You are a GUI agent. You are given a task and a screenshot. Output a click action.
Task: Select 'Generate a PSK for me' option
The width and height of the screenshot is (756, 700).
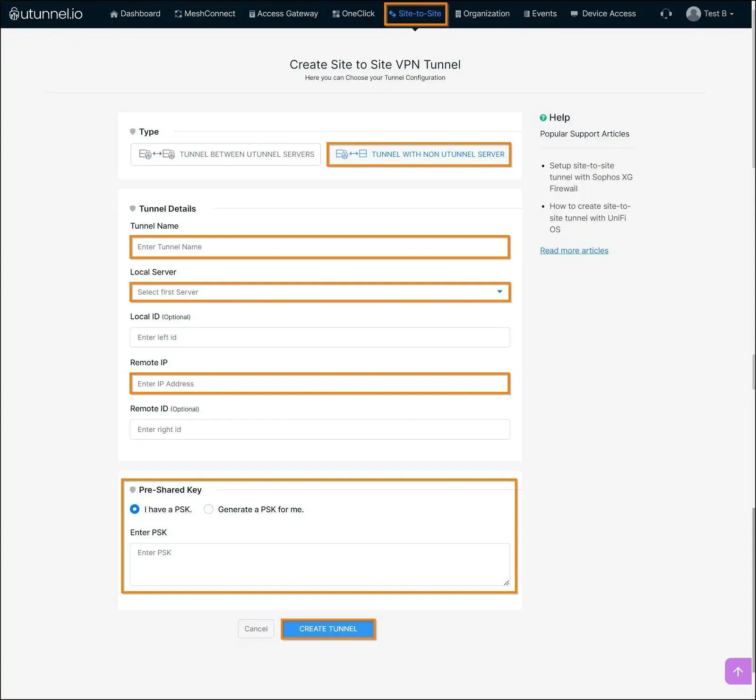208,509
